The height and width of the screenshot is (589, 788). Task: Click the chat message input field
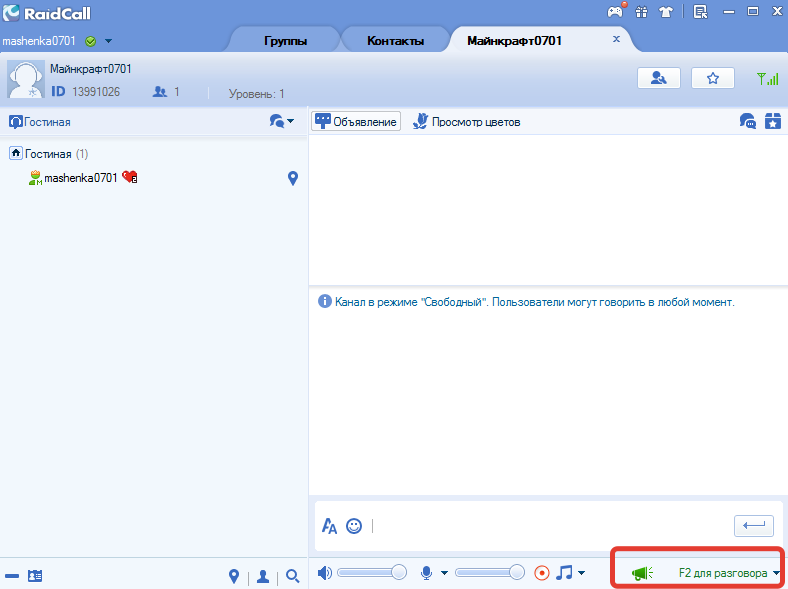[x=550, y=526]
